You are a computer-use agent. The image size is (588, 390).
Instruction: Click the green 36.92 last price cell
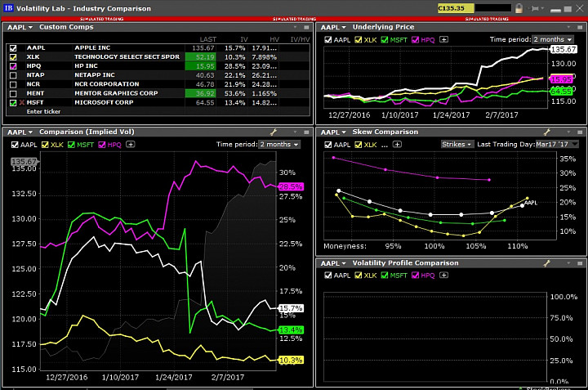[x=200, y=93]
